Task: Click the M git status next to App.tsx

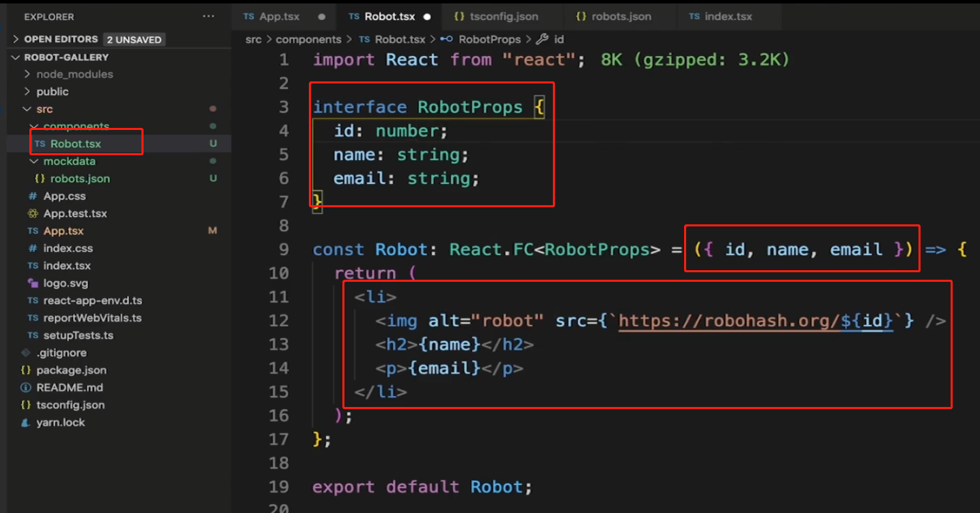Action: [x=213, y=231]
